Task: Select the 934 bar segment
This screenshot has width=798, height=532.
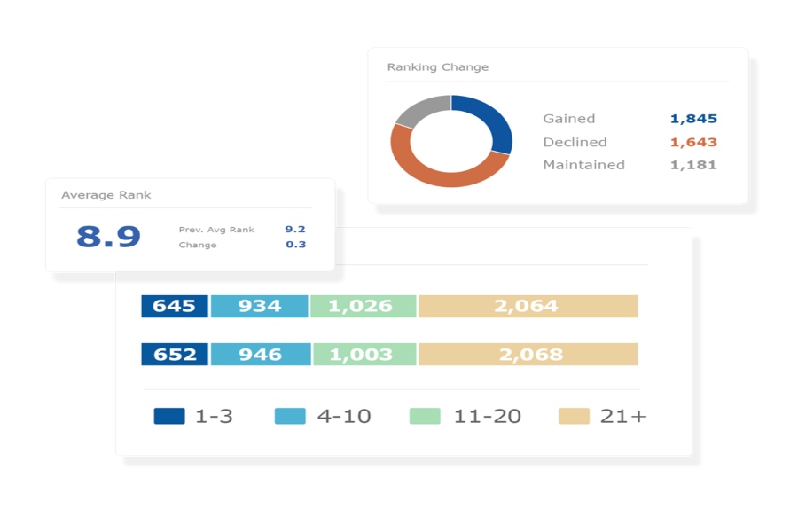Action: [260, 306]
